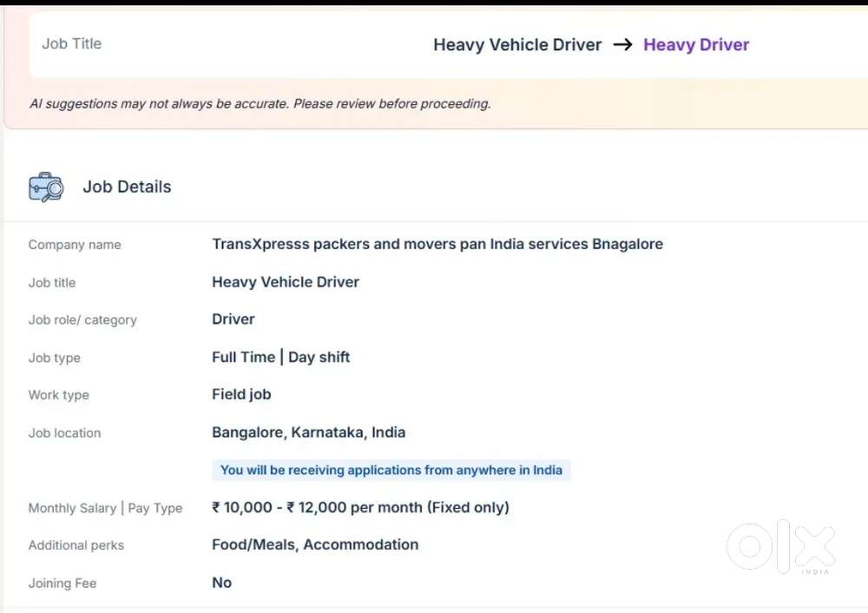The width and height of the screenshot is (868, 613).
Task: Select the suggested 'Heavy Driver' title
Action: point(696,45)
